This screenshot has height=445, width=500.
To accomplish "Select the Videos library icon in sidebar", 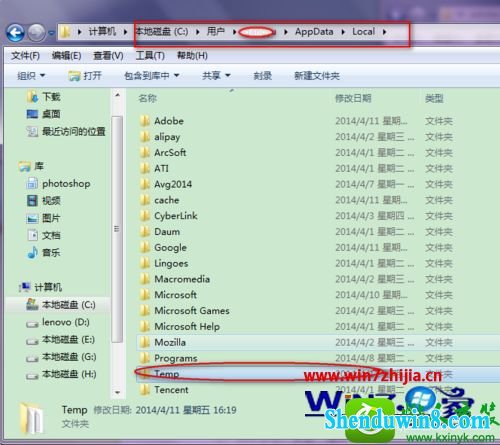I will (32, 201).
